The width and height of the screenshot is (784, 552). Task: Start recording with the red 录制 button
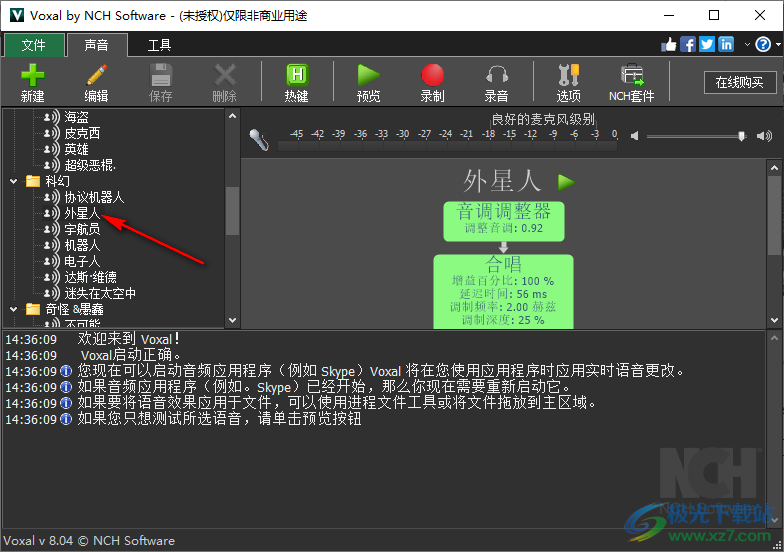point(432,82)
